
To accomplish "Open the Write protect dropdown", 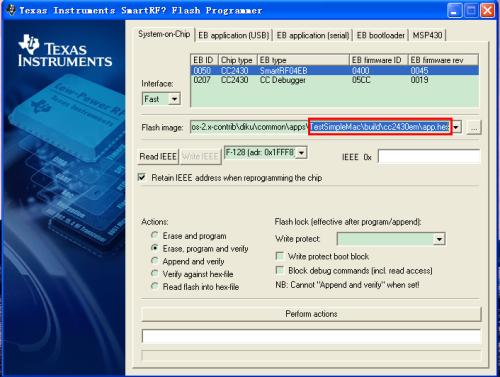I will pyautogui.click(x=439, y=239).
